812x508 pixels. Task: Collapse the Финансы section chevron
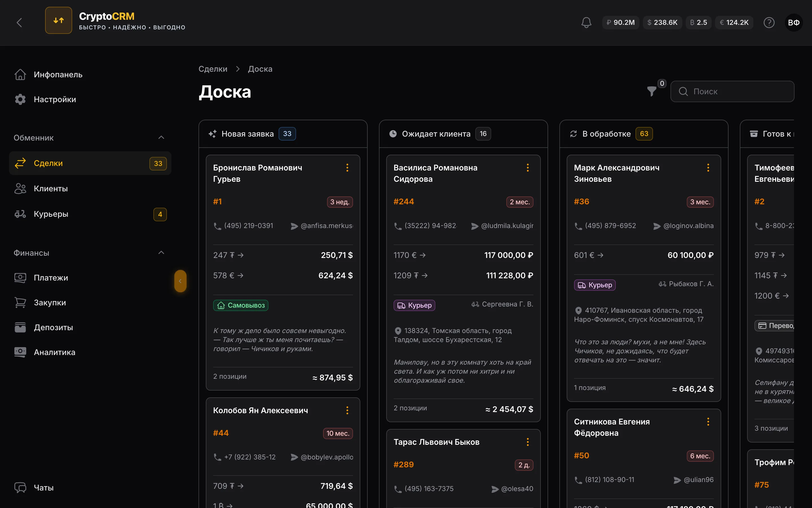[161, 253]
